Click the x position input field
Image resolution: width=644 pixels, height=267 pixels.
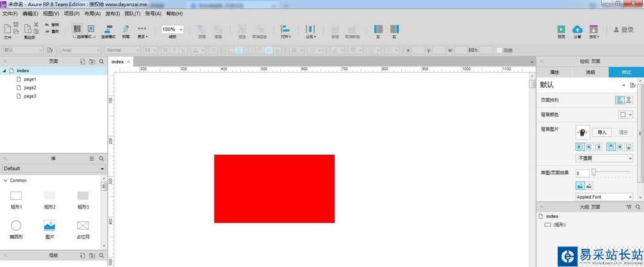tap(419, 50)
